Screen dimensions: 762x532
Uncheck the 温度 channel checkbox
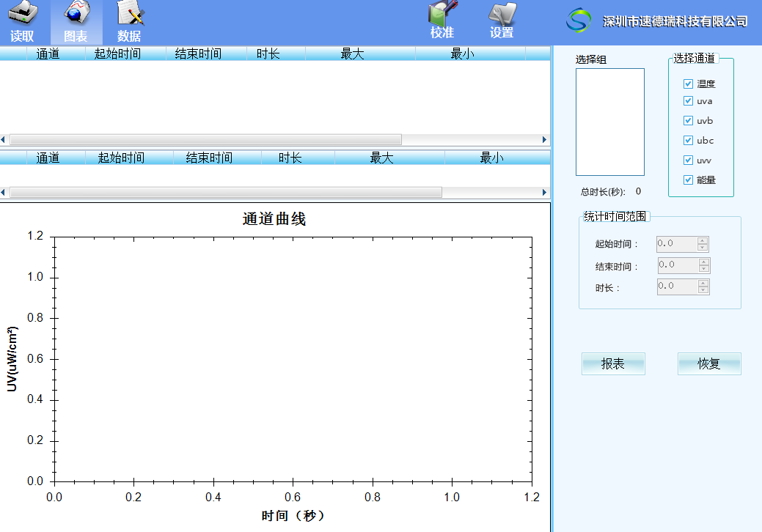[x=688, y=84]
